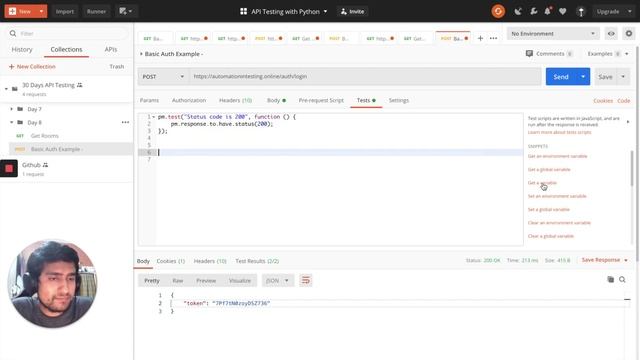Open the Trash link
Screen dimensions: 640x360
pyautogui.click(x=117, y=66)
